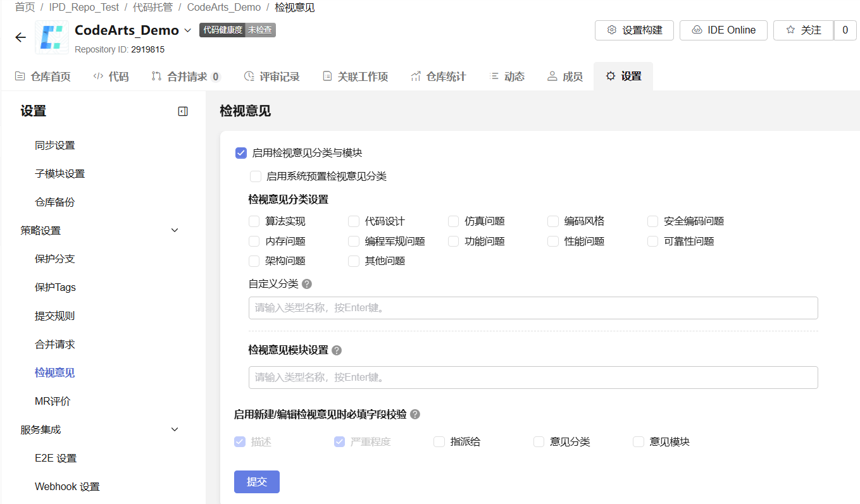Screen dimensions: 860x504
Task: Open the 合并请求 tab
Action: (x=186, y=77)
